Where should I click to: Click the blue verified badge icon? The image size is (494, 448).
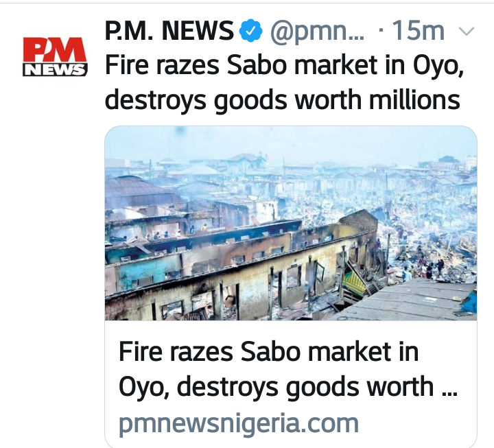click(x=250, y=31)
